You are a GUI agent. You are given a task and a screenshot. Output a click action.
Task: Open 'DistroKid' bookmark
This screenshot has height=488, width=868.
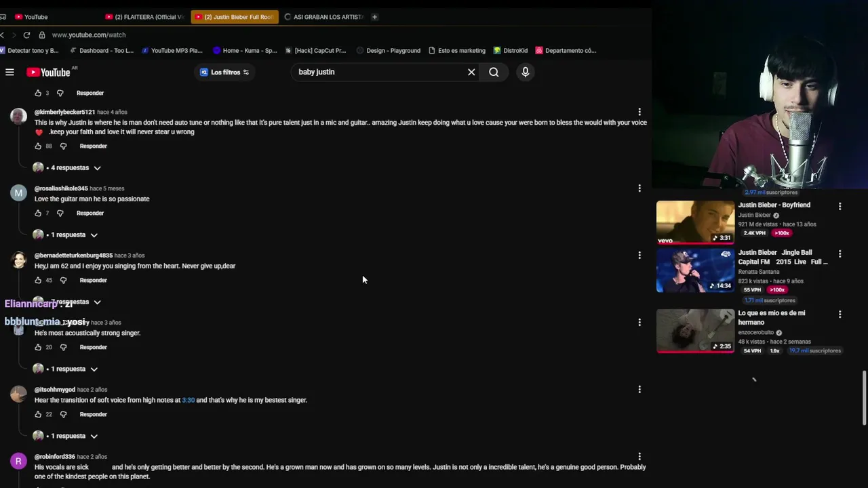[511, 50]
